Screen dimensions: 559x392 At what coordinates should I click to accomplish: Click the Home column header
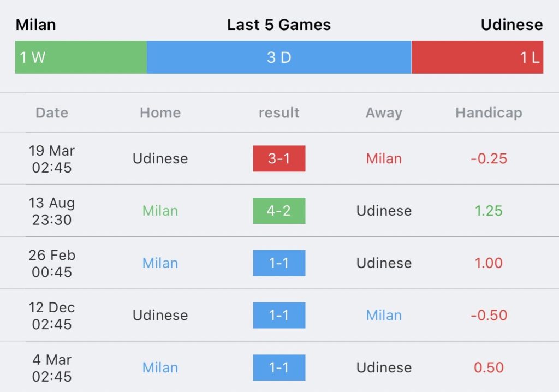[x=160, y=113]
